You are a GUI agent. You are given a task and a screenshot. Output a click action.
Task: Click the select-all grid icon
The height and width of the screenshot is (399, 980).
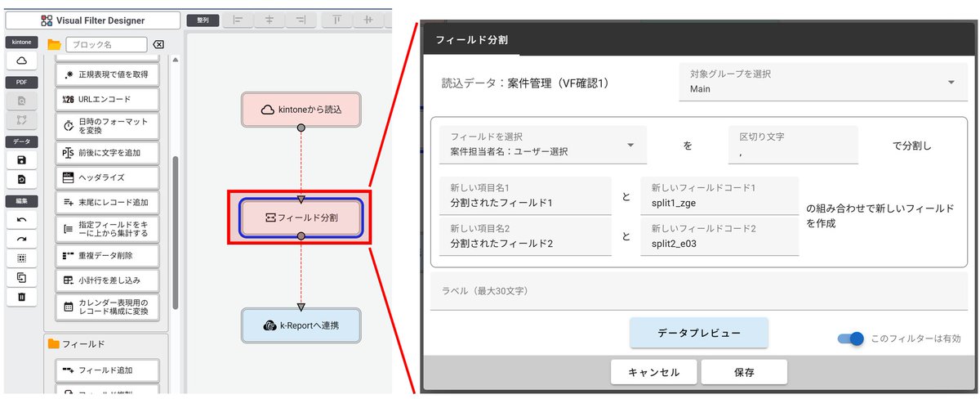pyautogui.click(x=21, y=258)
